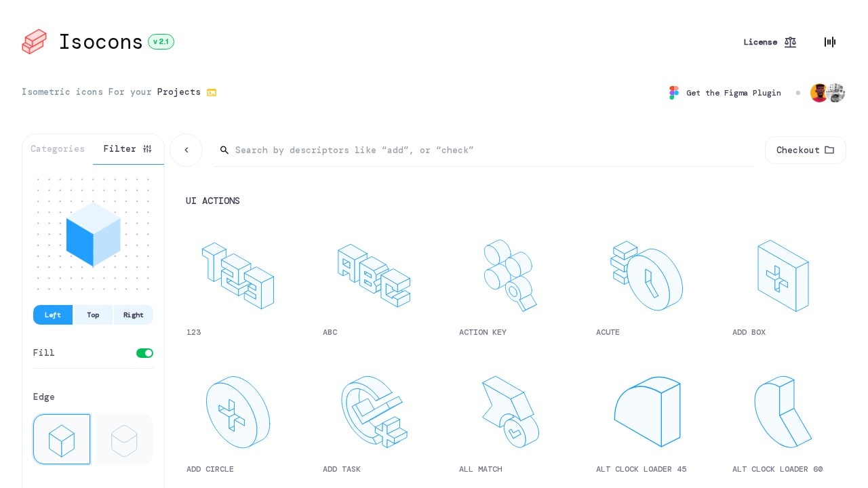Choose the Left view orientation

click(x=53, y=315)
